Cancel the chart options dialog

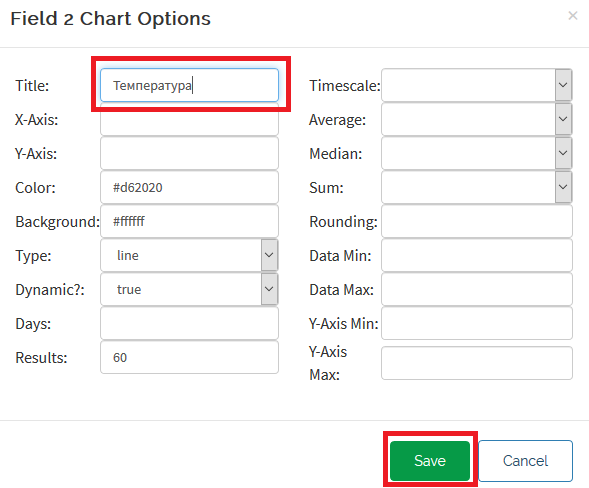525,461
